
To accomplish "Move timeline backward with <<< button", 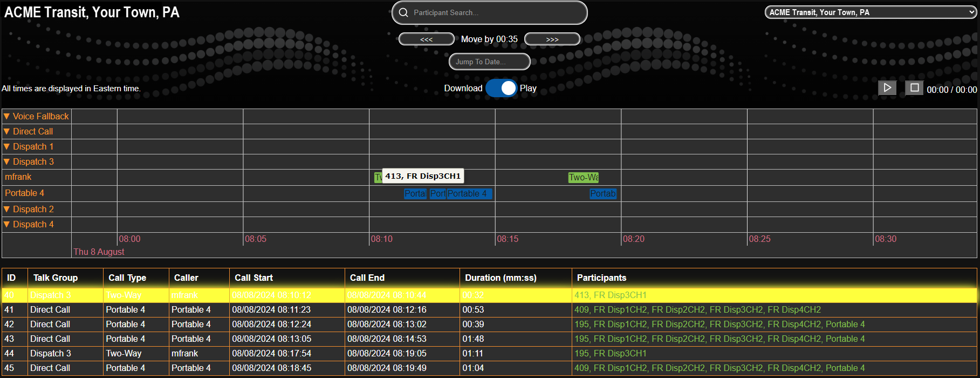I will (x=426, y=39).
